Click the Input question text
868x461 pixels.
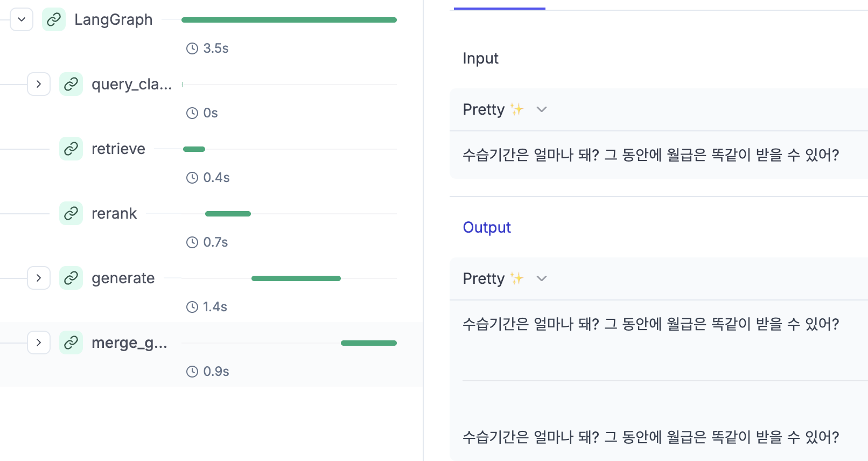tap(651, 155)
